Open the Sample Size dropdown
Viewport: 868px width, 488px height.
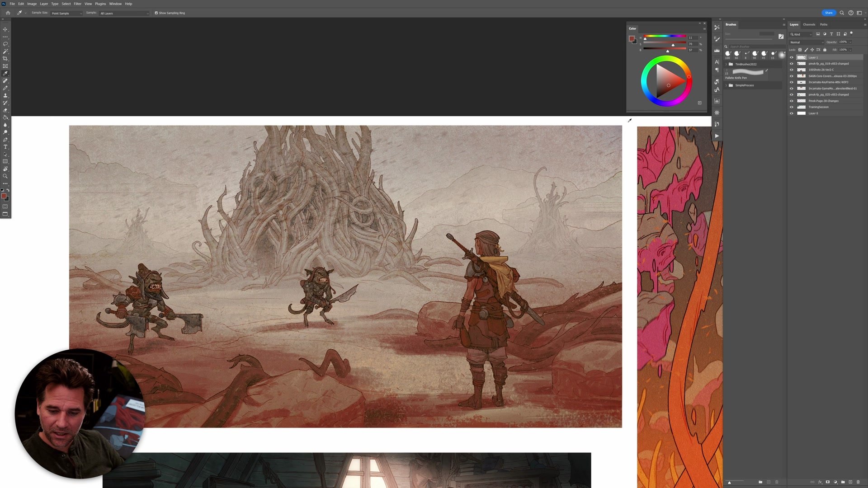coord(66,13)
